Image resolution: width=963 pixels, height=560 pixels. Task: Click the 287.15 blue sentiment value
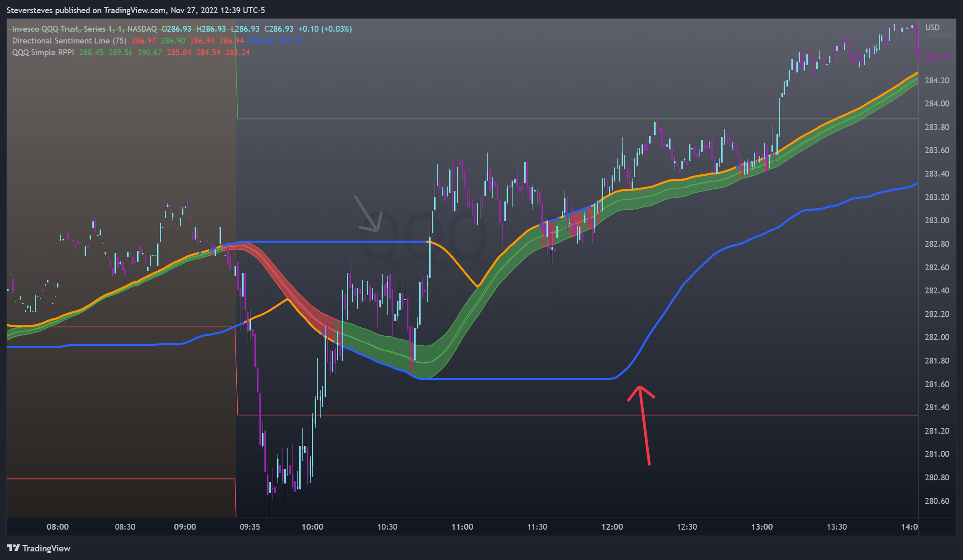click(x=290, y=41)
